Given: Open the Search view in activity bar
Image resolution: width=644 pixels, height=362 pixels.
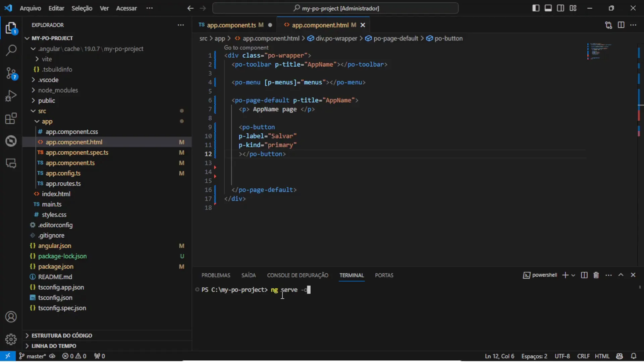Looking at the screenshot, I should click(x=11, y=51).
